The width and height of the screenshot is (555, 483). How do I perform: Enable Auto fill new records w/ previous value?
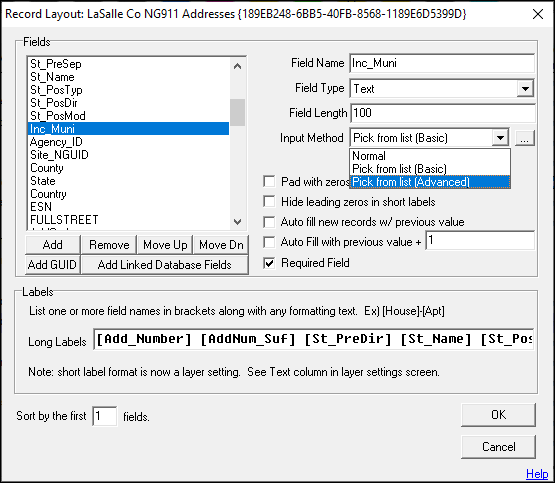[269, 222]
